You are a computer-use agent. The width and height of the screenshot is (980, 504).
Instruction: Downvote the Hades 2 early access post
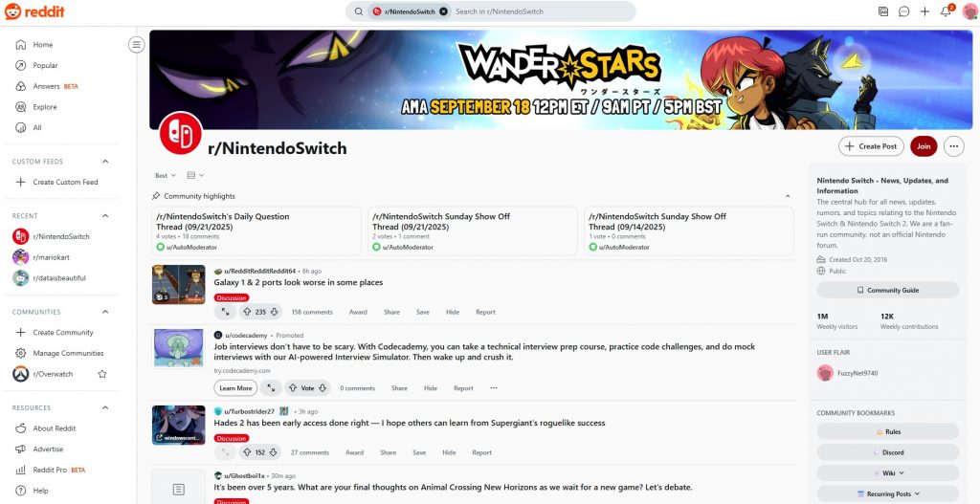[x=274, y=452]
